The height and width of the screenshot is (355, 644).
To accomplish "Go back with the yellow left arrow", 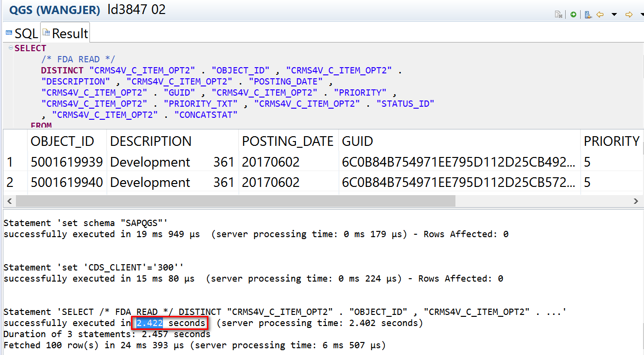I will tap(600, 15).
